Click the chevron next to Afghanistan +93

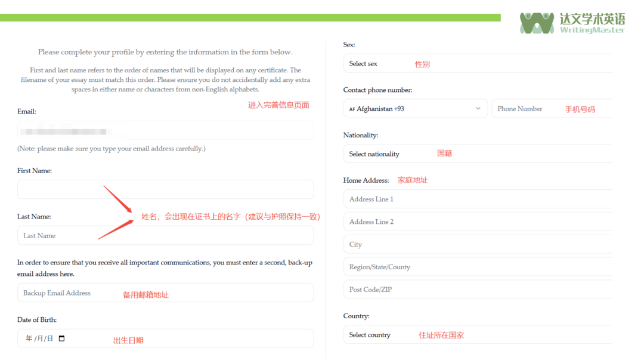pos(478,108)
